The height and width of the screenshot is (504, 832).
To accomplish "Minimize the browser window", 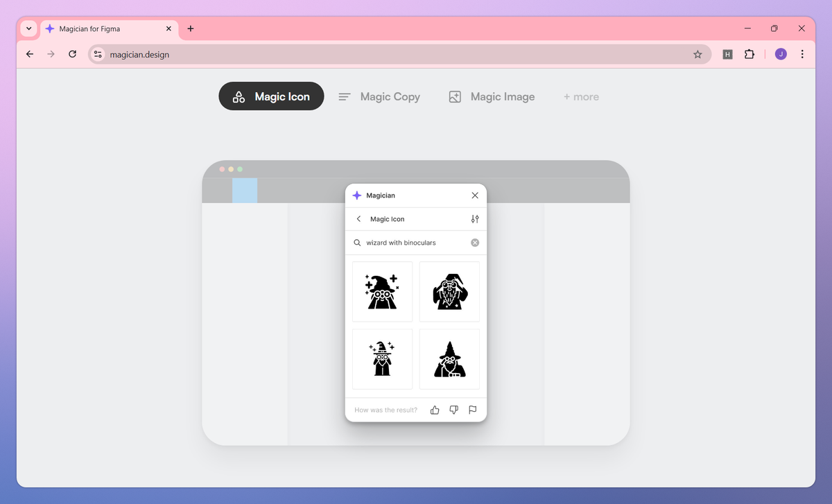I will [x=747, y=28].
